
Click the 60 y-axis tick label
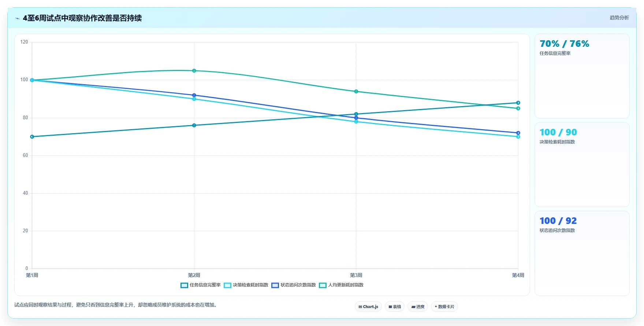point(25,155)
